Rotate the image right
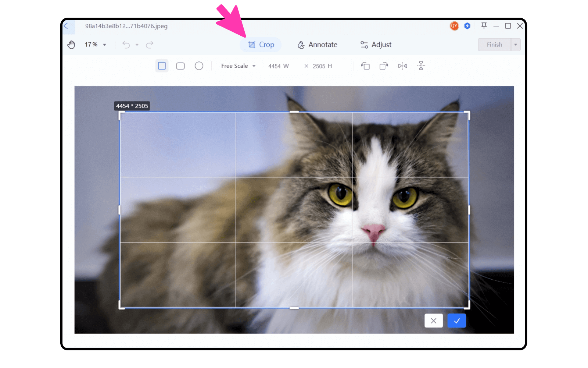The width and height of the screenshot is (588, 368). pyautogui.click(x=384, y=66)
